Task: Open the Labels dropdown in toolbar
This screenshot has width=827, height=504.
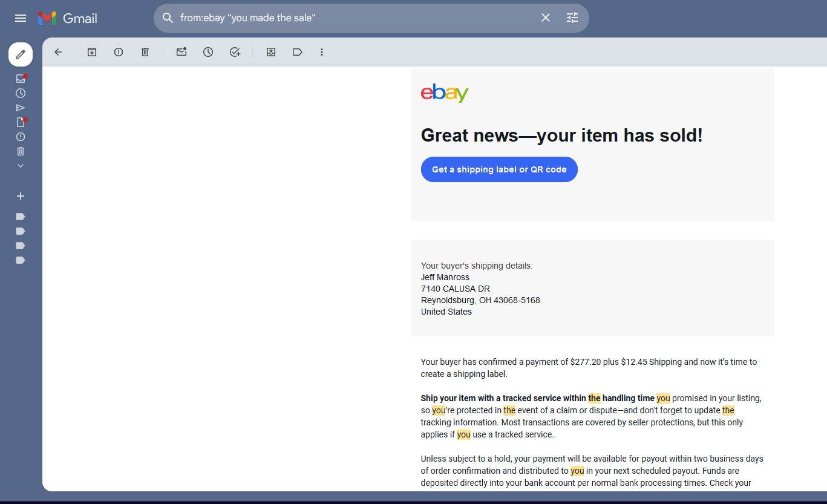Action: pyautogui.click(x=297, y=52)
